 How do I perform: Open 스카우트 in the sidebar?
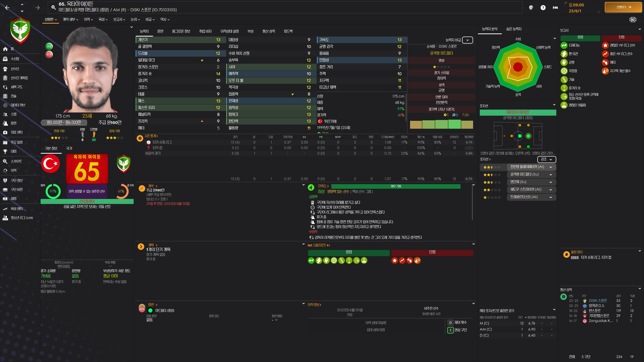[16, 161]
